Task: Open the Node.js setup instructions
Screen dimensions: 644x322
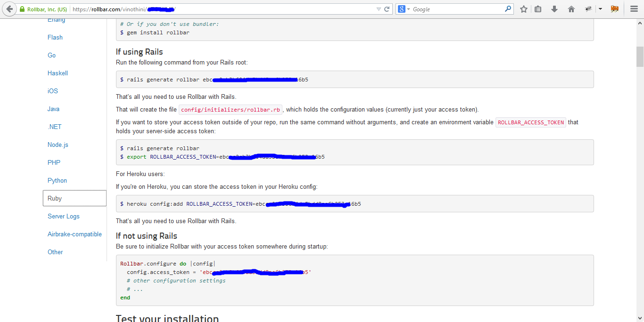Action: coord(58,145)
